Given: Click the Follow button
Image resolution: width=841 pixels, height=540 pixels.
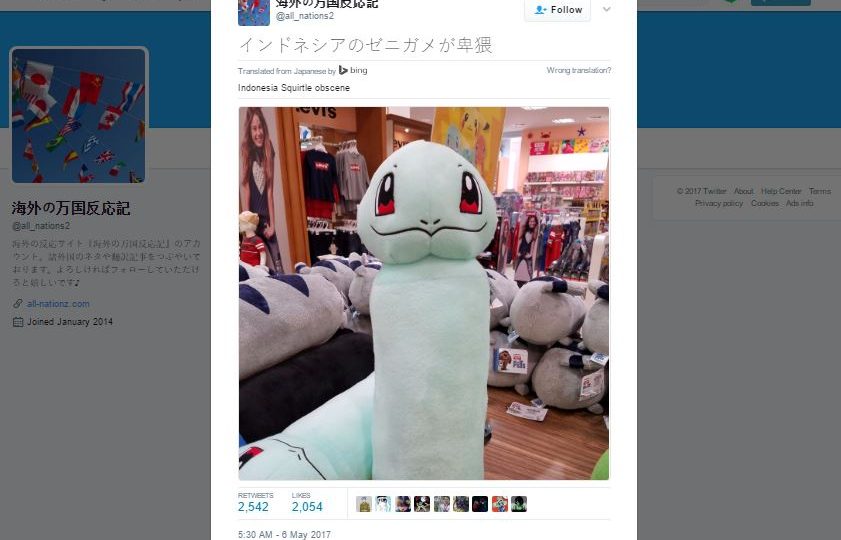Looking at the screenshot, I should 558,10.
